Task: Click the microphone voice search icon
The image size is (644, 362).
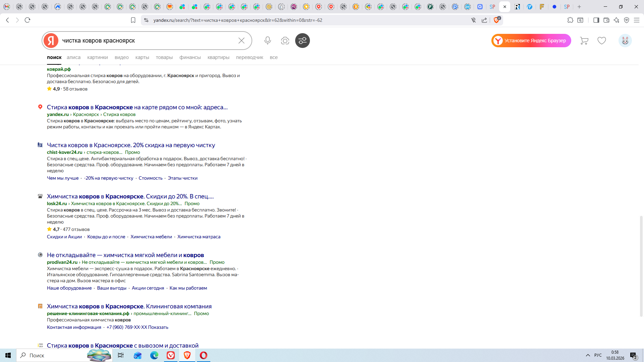Action: (x=267, y=41)
